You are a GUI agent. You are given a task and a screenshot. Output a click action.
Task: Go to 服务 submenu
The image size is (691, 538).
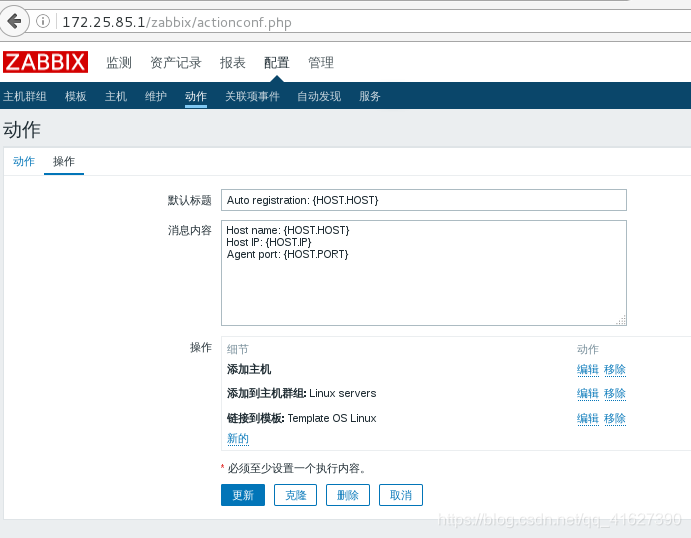tap(370, 96)
